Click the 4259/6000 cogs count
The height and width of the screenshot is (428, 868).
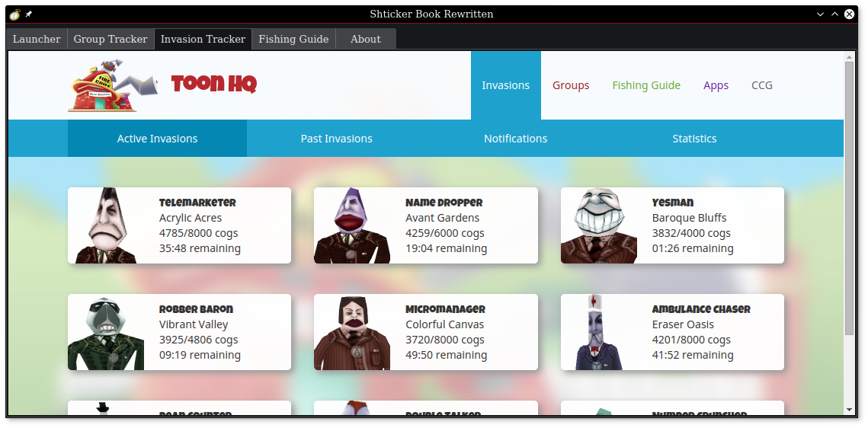(445, 233)
